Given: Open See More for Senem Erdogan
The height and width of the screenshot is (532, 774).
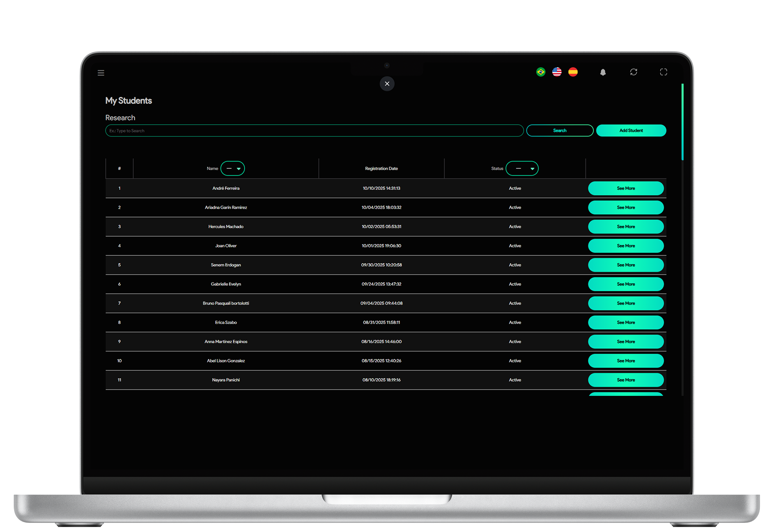Looking at the screenshot, I should [x=626, y=265].
